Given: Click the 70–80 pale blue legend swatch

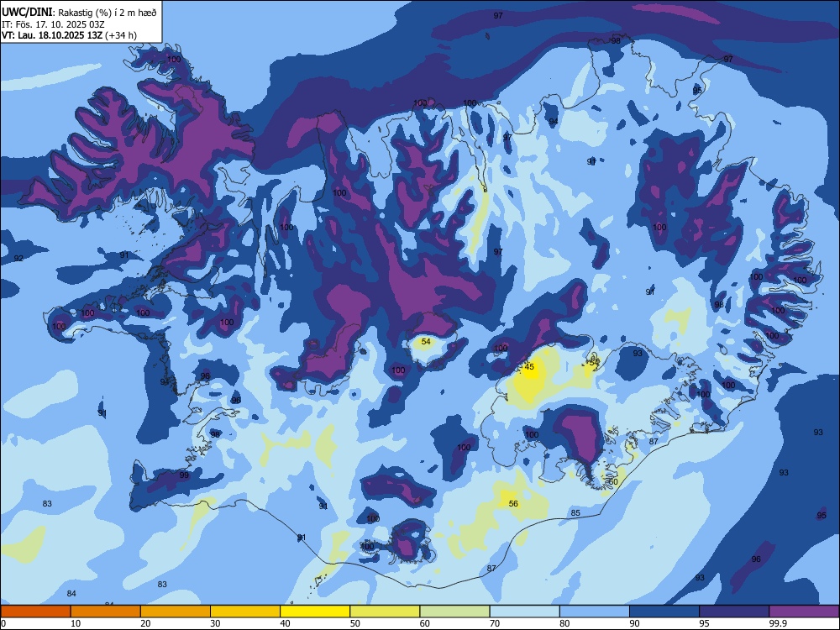Looking at the screenshot, I should [524, 612].
